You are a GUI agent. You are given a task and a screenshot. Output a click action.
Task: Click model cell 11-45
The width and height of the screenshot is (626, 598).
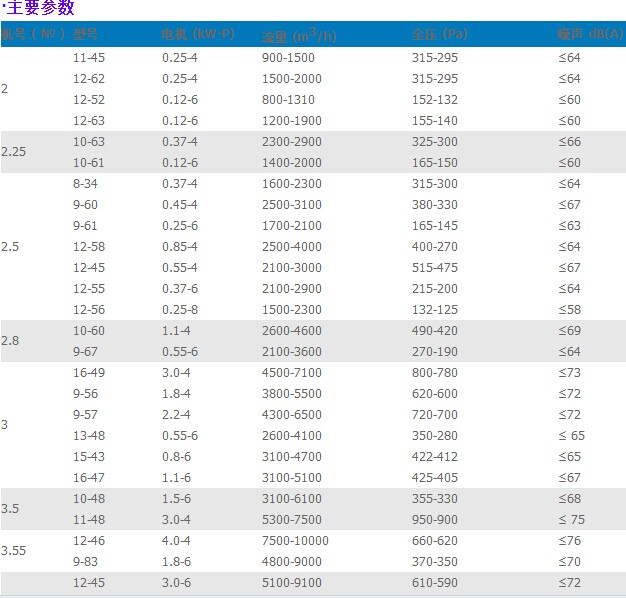(89, 57)
